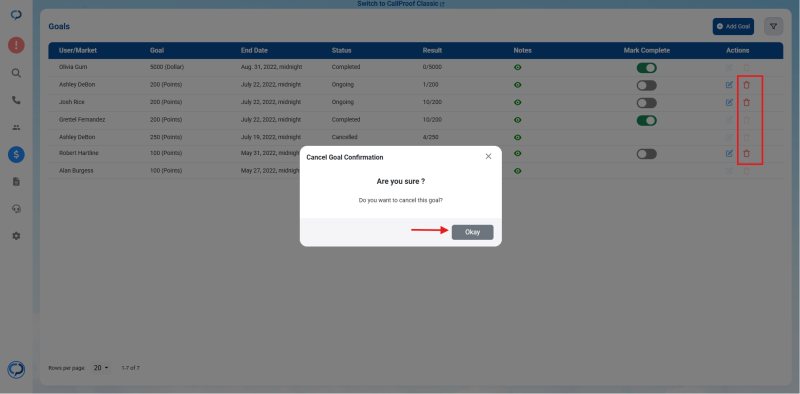800x394 pixels.
Task: Open the Switch to CallProof Classic link
Action: coord(401,4)
